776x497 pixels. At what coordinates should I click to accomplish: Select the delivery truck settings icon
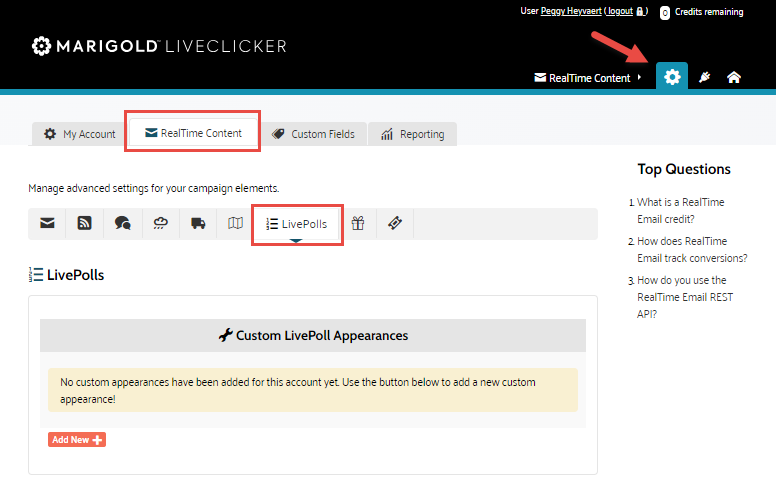click(x=198, y=224)
